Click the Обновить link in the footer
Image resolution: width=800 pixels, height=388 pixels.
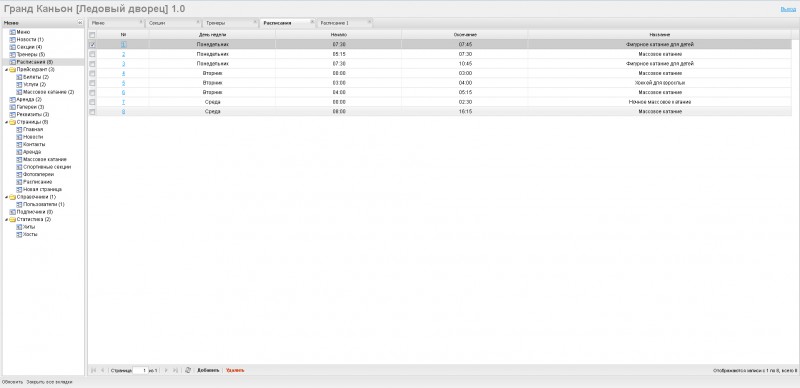(x=12, y=382)
